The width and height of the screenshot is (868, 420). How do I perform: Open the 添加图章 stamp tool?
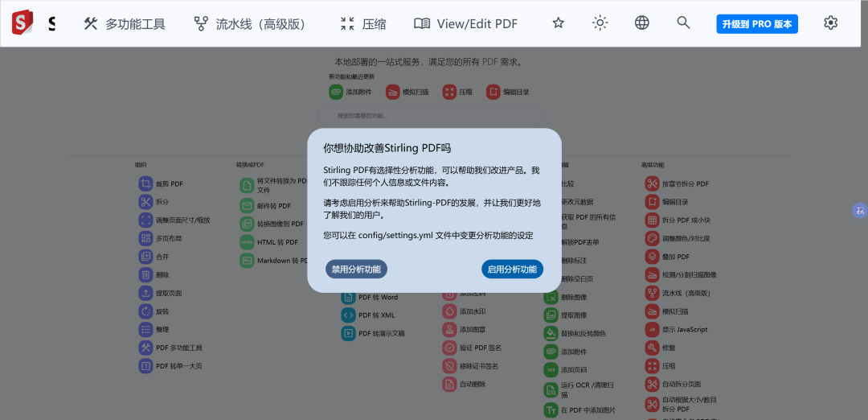(x=464, y=330)
